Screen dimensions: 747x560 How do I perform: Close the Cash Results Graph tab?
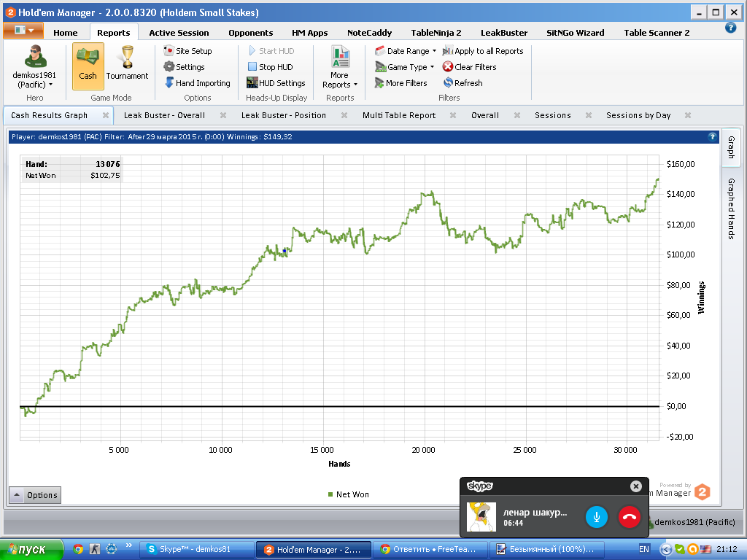106,115
